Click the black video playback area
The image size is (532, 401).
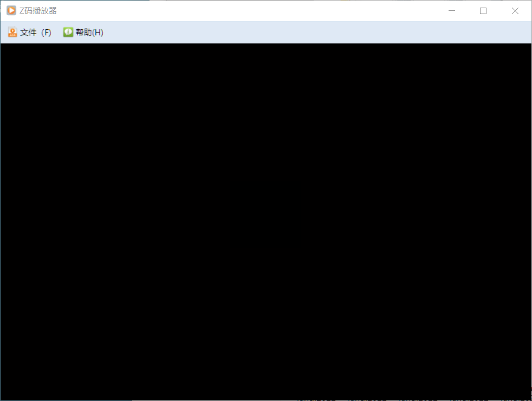266,222
